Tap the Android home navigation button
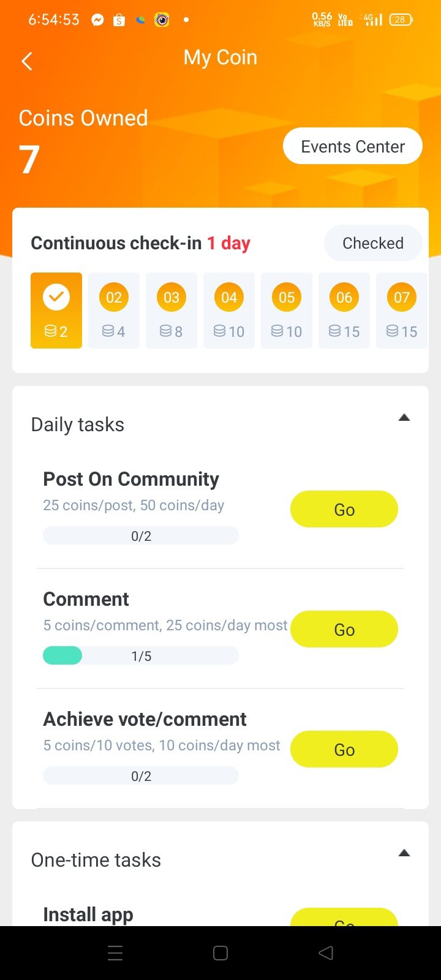Viewport: 441px width, 980px height. (x=221, y=953)
